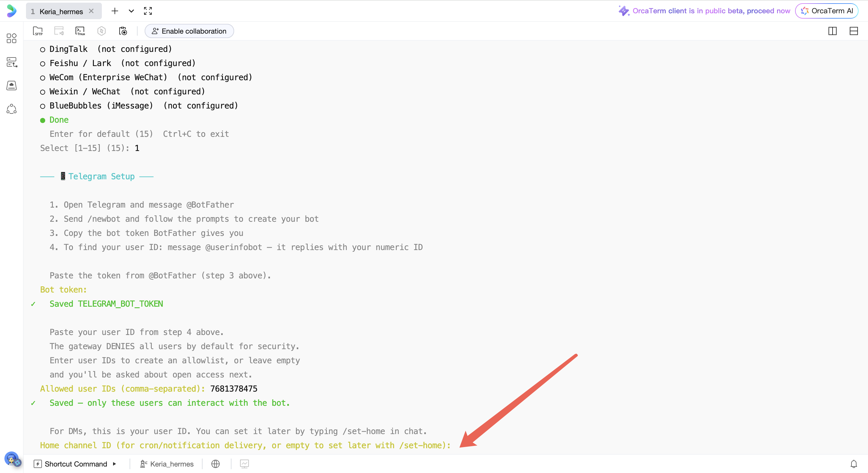Open the apps grid in left sidebar

[x=12, y=38]
